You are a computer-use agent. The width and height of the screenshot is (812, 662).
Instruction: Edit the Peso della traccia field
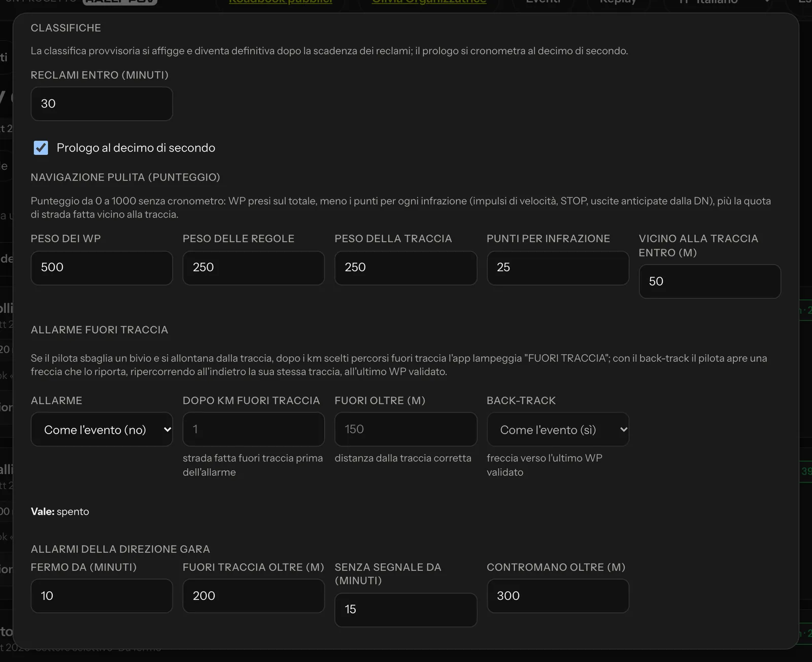point(405,268)
